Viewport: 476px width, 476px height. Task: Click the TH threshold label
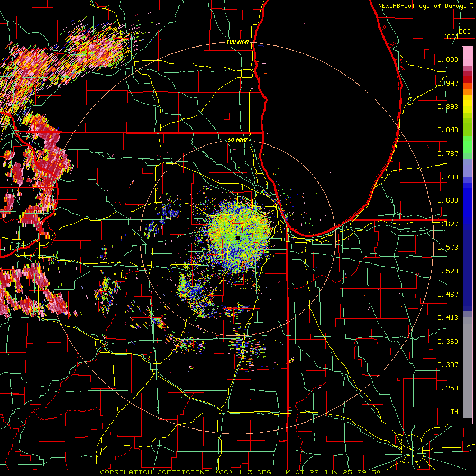454,412
